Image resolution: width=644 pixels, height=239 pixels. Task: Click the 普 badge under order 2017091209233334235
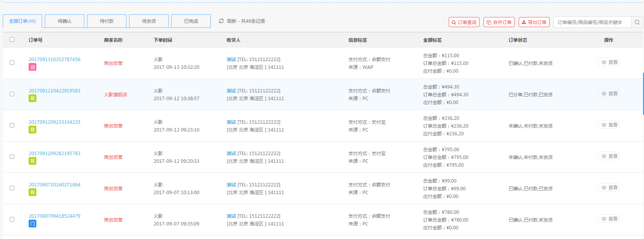32,130
